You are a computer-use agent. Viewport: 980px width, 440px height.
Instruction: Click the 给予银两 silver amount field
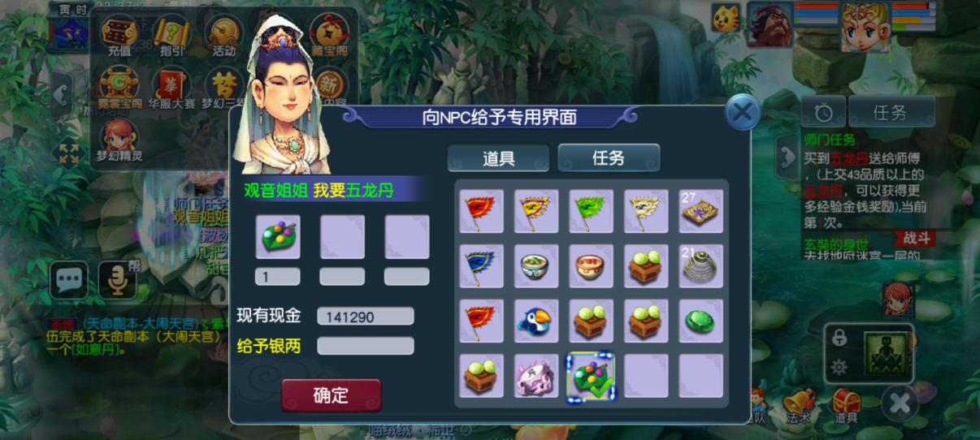click(x=365, y=346)
